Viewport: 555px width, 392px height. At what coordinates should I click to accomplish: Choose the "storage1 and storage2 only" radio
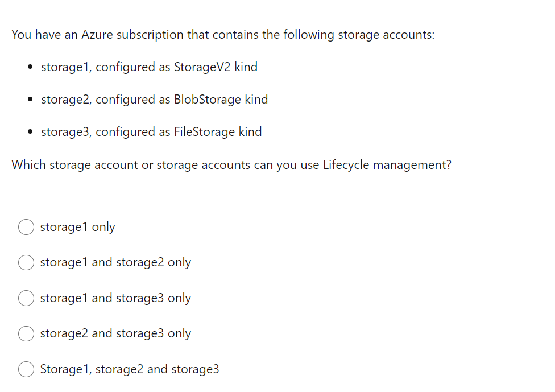[x=26, y=262]
